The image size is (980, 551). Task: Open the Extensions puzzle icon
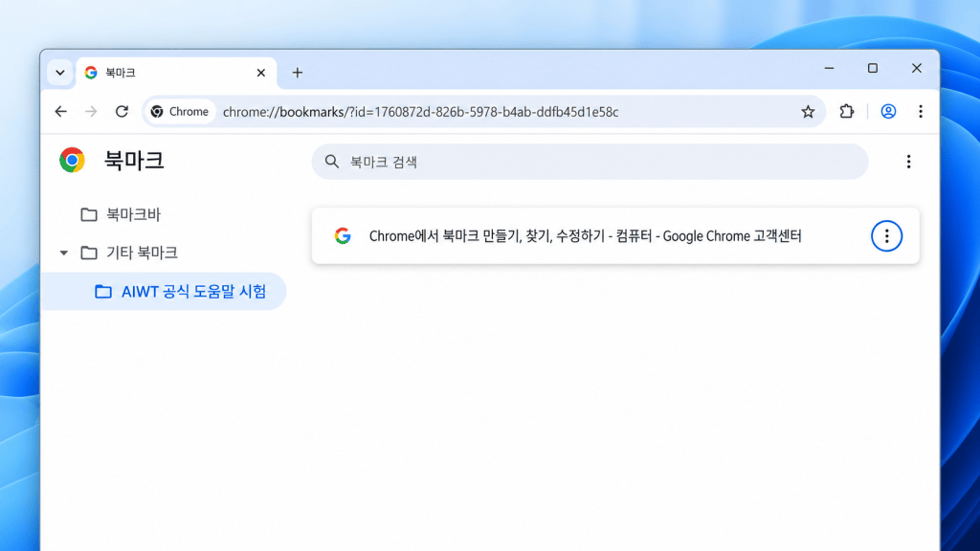(x=846, y=111)
